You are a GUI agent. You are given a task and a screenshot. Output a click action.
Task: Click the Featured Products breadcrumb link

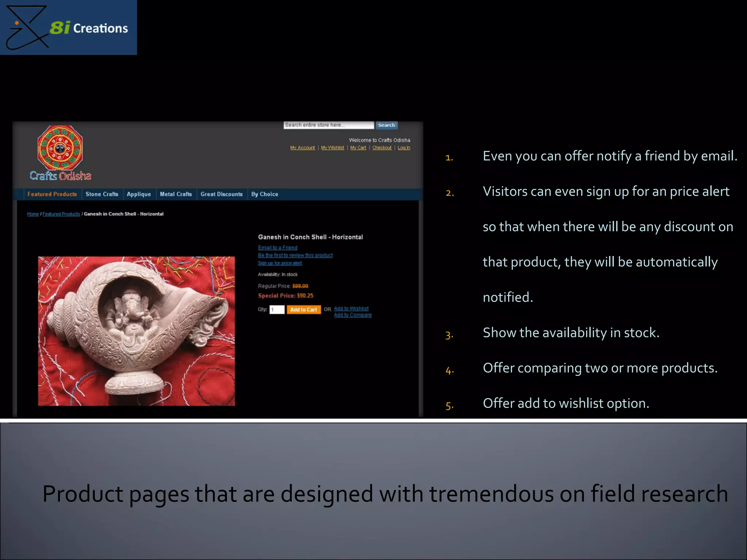[x=61, y=214]
